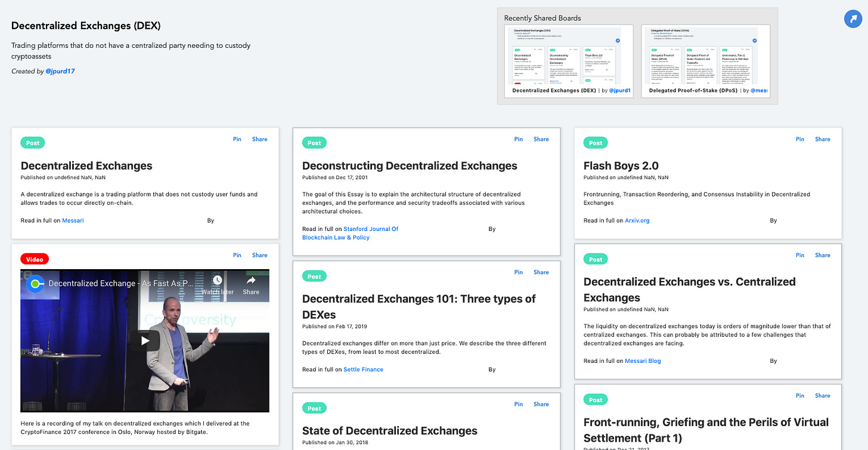Pin Decentralized Exchanges 101 post
The image size is (868, 450).
click(519, 272)
